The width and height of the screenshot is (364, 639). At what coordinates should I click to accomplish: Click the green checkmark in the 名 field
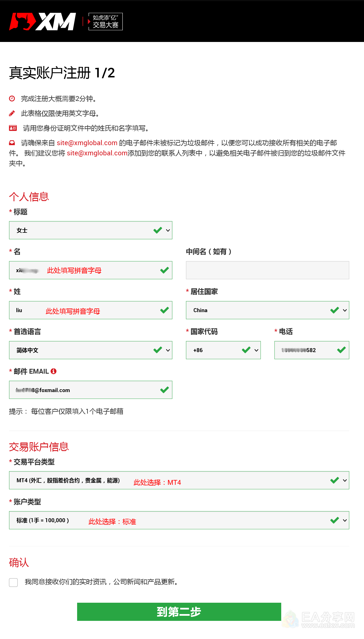pyautogui.click(x=164, y=270)
